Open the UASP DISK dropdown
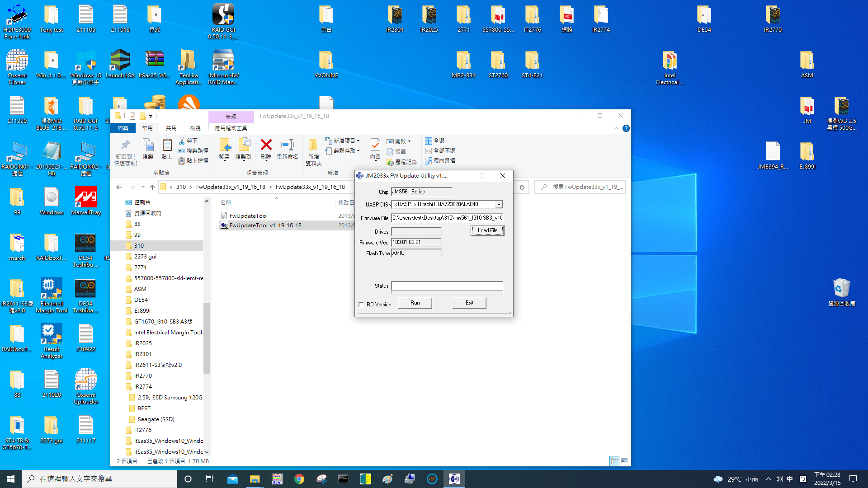Screen dimensions: 868x488 (498, 205)
